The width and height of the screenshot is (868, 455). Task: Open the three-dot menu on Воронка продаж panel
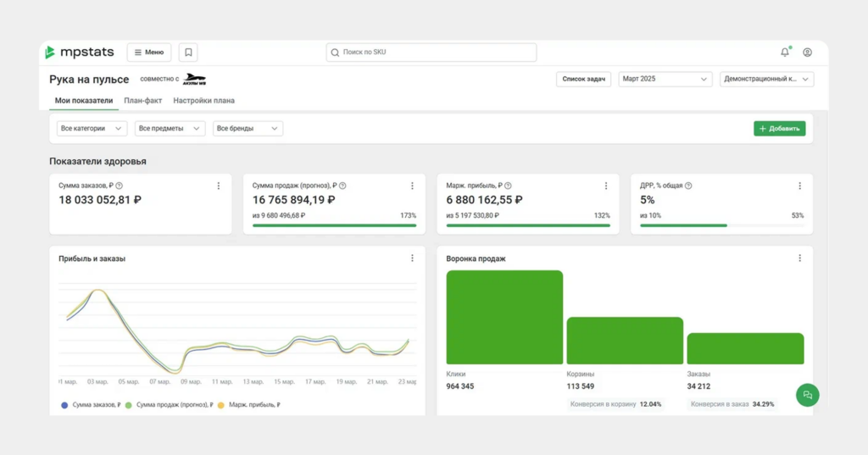tap(799, 258)
